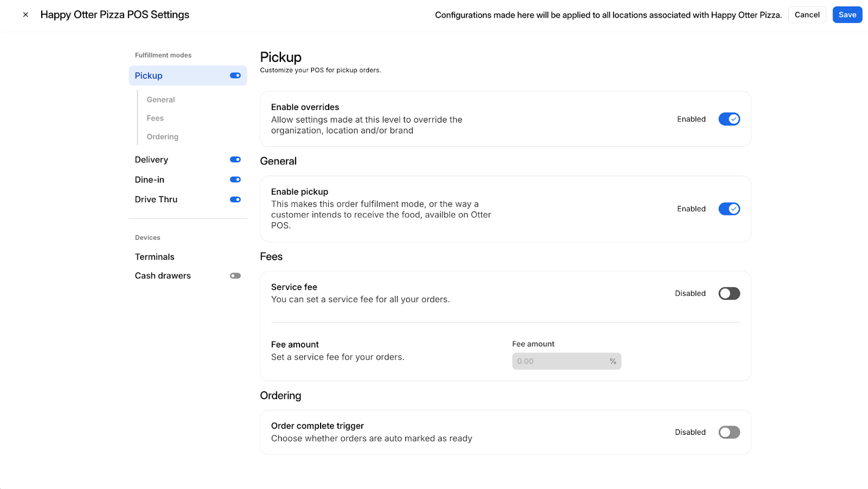
Task: Jump to General subsection in sidebar
Action: pyautogui.click(x=161, y=100)
